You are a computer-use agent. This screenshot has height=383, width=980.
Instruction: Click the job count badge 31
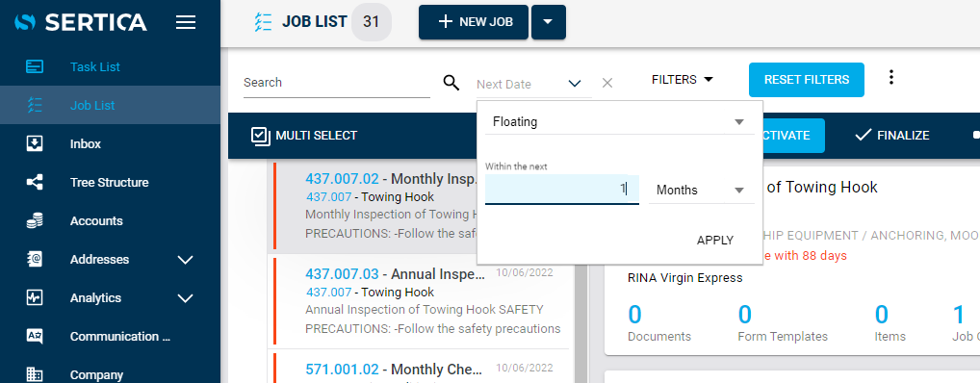click(372, 22)
